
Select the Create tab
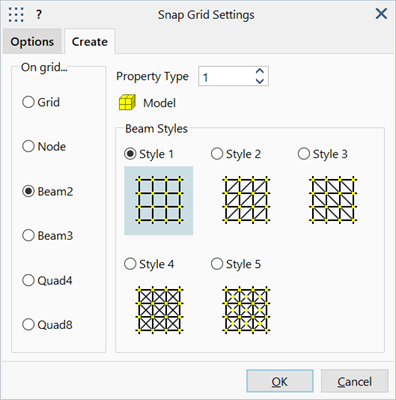click(90, 42)
